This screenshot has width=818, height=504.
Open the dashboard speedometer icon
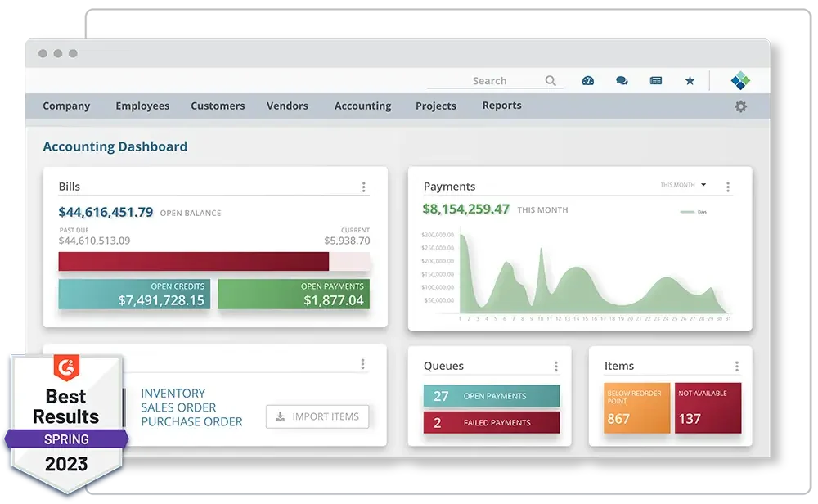click(588, 80)
